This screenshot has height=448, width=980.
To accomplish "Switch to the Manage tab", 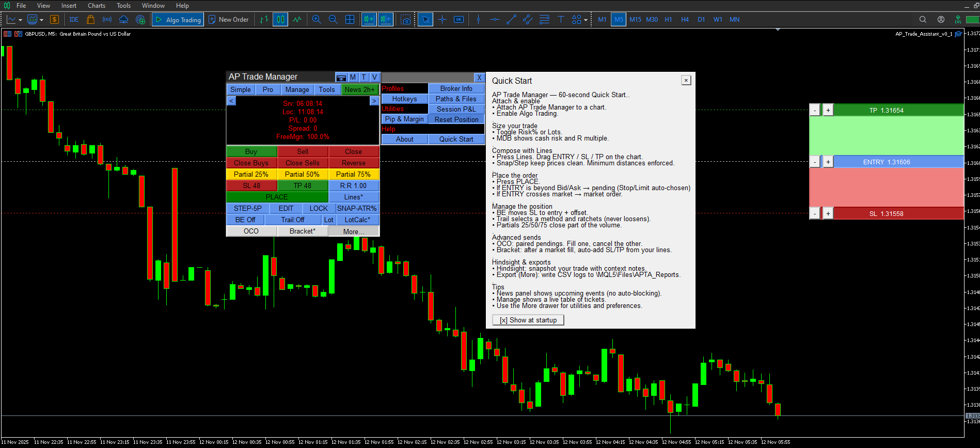I will (x=297, y=89).
